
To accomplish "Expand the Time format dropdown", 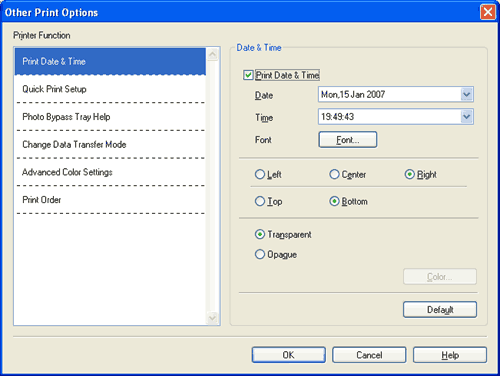I will click(x=467, y=117).
